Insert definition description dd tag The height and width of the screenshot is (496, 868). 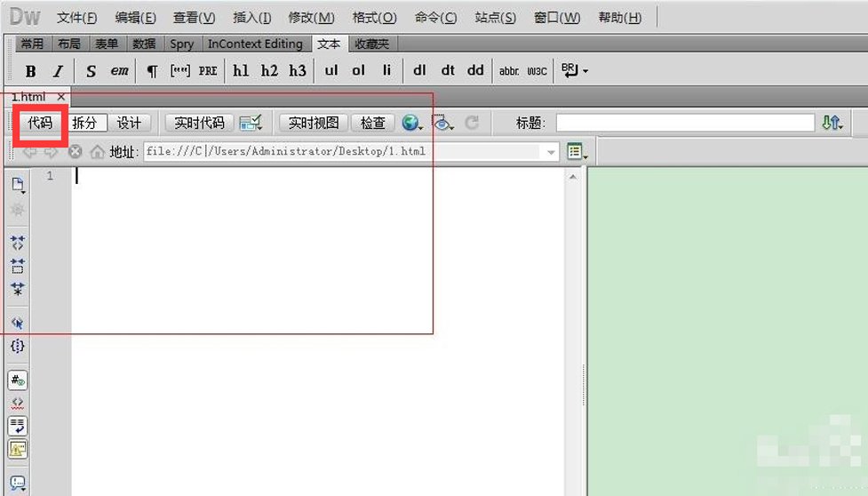click(475, 70)
